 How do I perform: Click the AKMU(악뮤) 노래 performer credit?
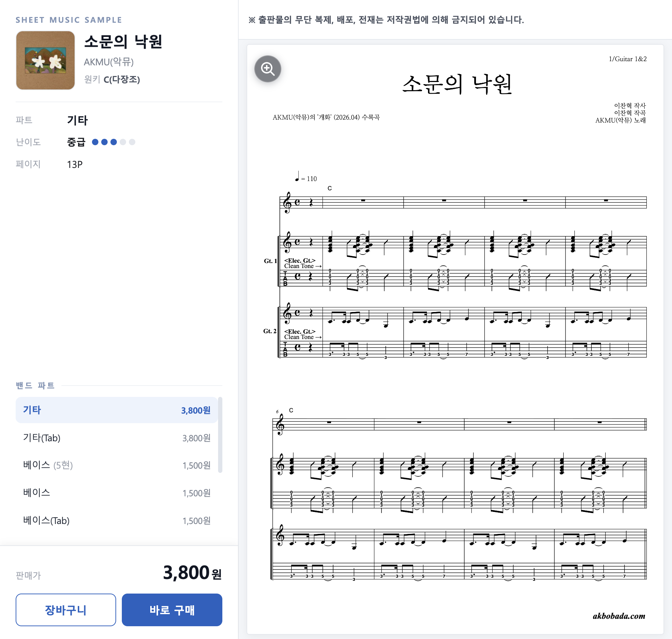(x=620, y=120)
